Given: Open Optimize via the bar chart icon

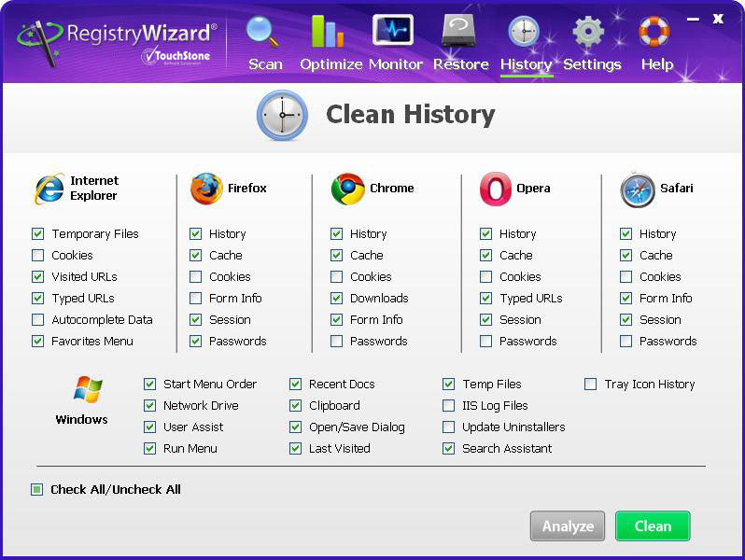Looking at the screenshot, I should point(328,32).
